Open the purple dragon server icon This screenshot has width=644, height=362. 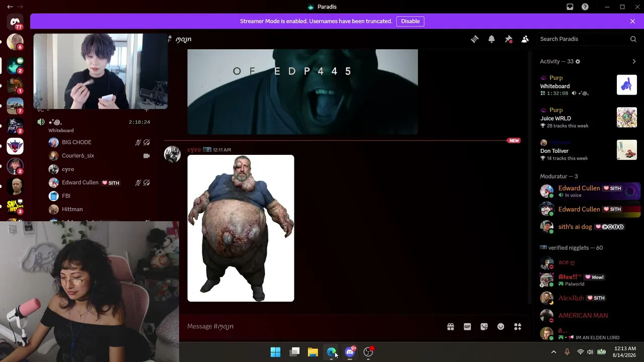pyautogui.click(x=15, y=146)
